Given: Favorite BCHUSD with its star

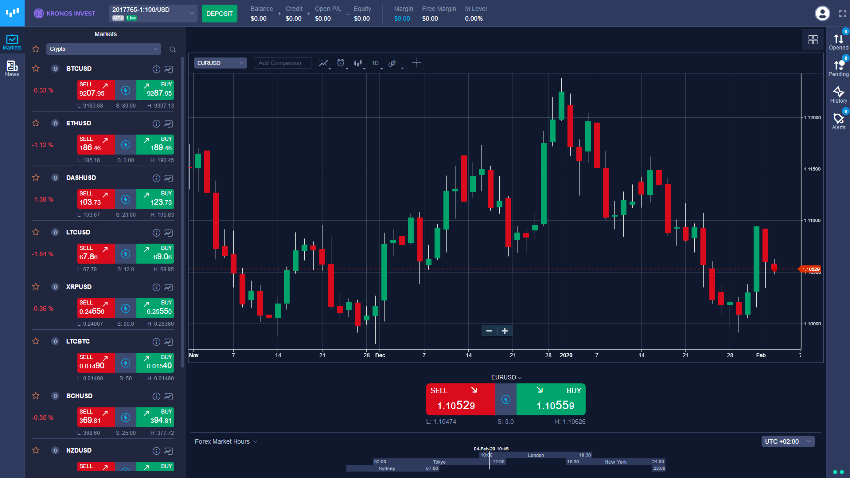Looking at the screenshot, I should [x=36, y=396].
